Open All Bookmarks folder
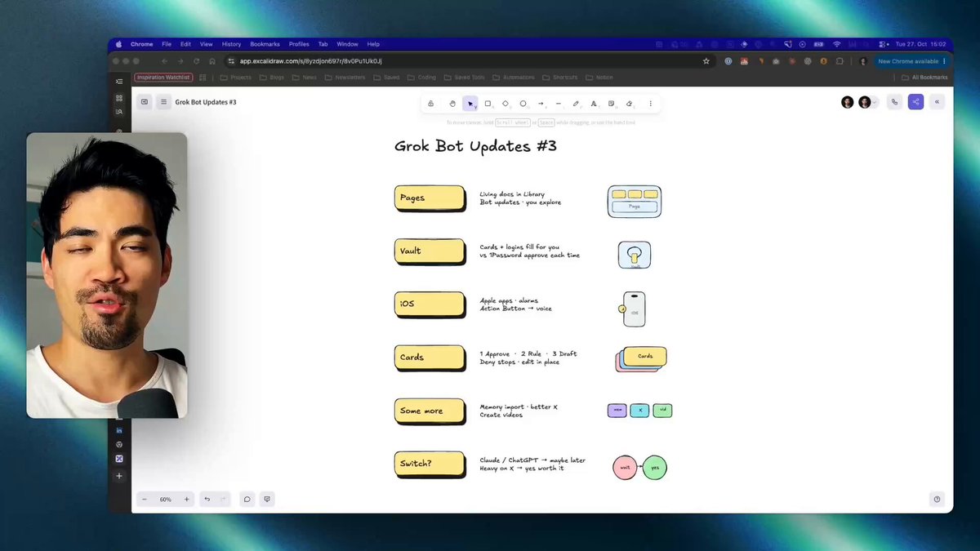Screen dimensions: 980x551 coord(925,78)
